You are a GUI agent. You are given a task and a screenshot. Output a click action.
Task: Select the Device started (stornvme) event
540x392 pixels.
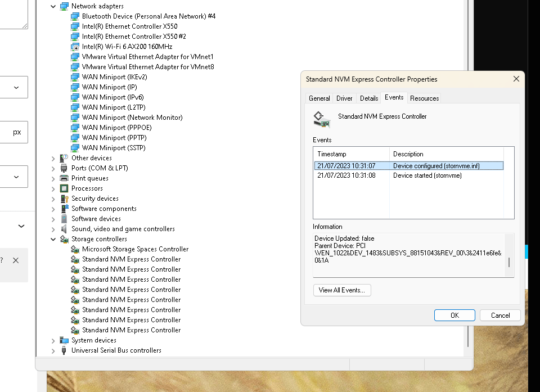point(409,175)
